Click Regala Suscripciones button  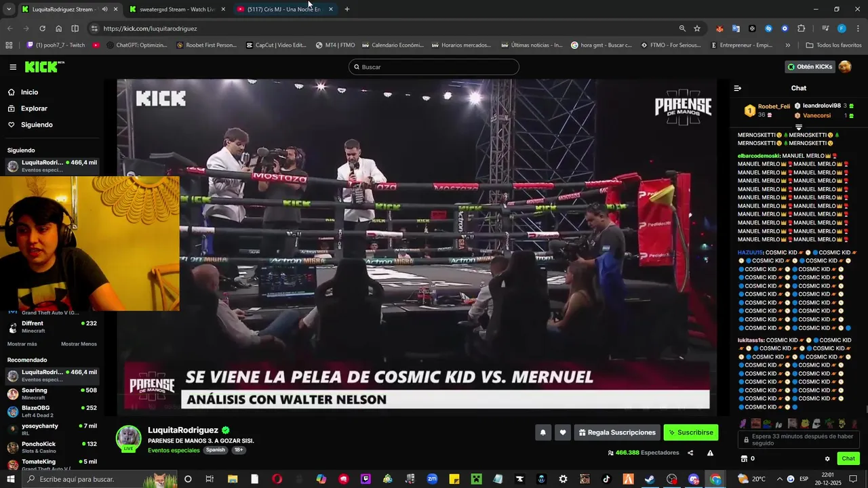tap(617, 432)
